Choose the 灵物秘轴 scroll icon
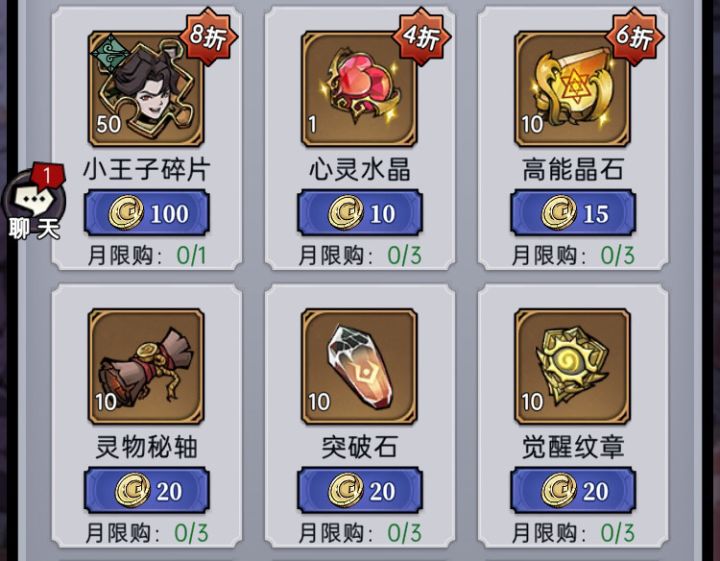The image size is (720, 561). pos(146,366)
